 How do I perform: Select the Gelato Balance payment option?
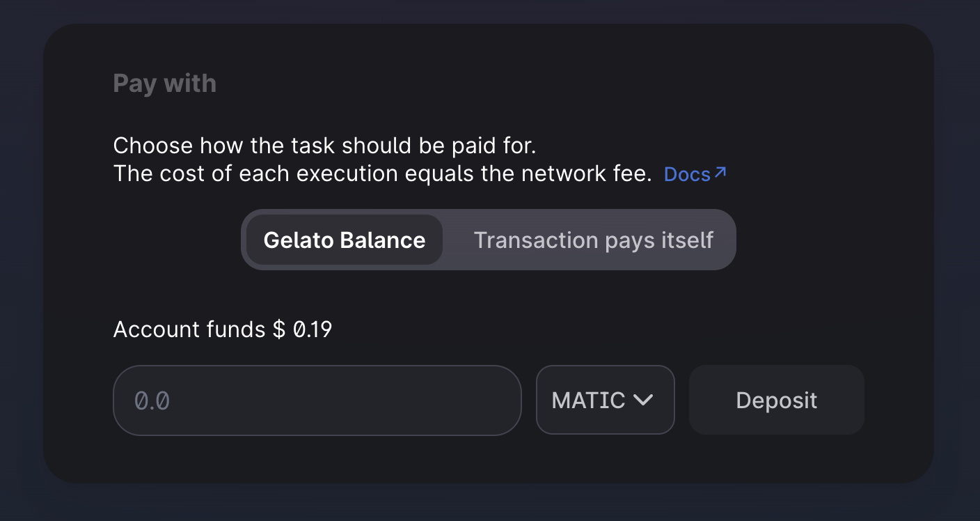tap(345, 240)
